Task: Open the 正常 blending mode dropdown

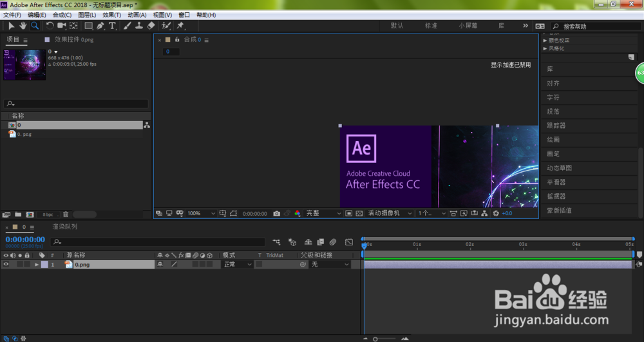Action: pos(238,265)
